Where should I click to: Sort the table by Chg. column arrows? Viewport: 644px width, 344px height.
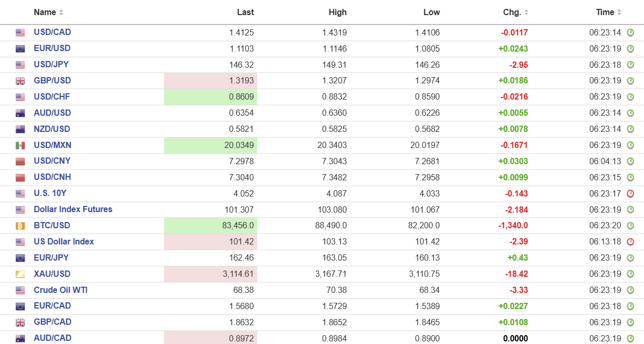click(x=526, y=12)
